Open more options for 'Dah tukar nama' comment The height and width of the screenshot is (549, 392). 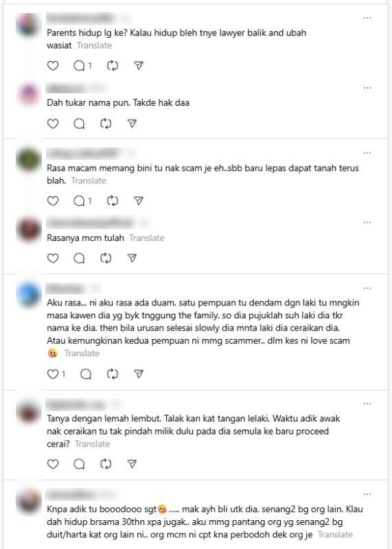tap(367, 88)
